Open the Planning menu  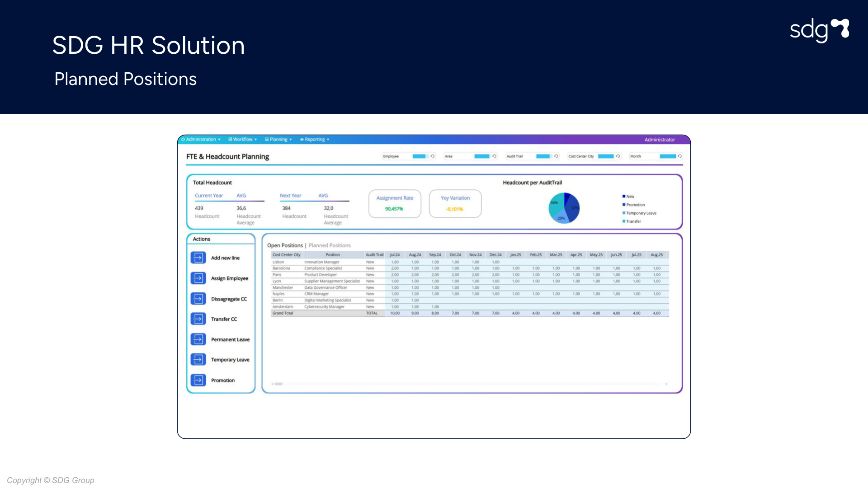[278, 140]
